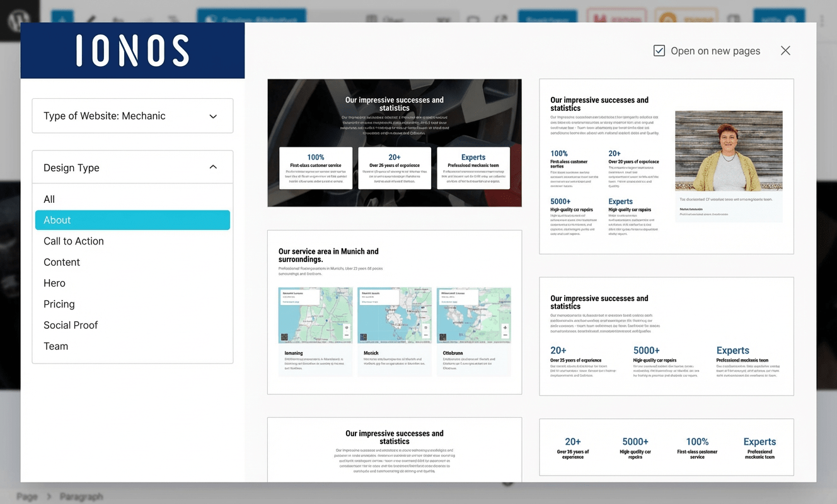The image size is (837, 504).
Task: Click the Design Bibliothek toolbar button
Action: tap(251, 16)
